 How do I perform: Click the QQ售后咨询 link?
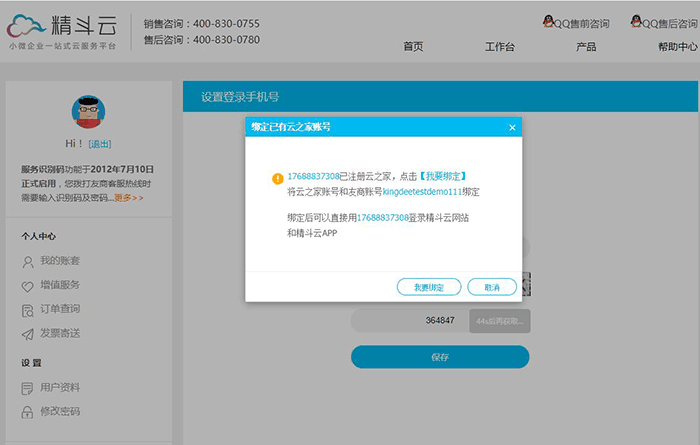(x=670, y=24)
